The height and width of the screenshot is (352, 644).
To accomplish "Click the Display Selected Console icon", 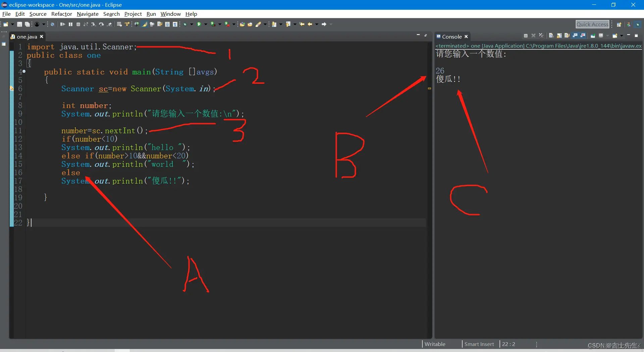I will tap(601, 36).
